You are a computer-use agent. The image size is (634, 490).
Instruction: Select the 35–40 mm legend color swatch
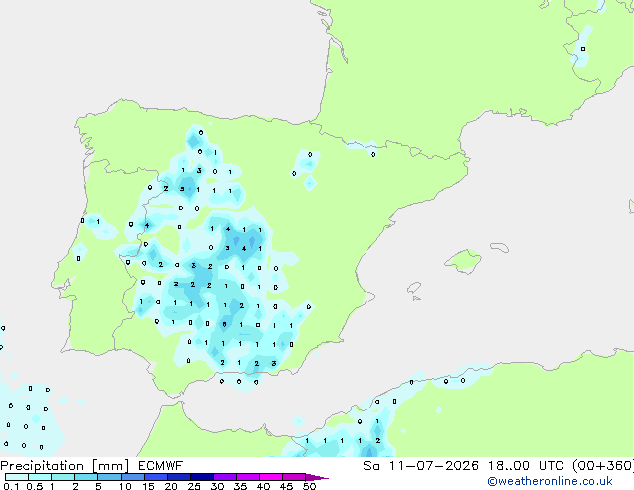pyautogui.click(x=248, y=477)
